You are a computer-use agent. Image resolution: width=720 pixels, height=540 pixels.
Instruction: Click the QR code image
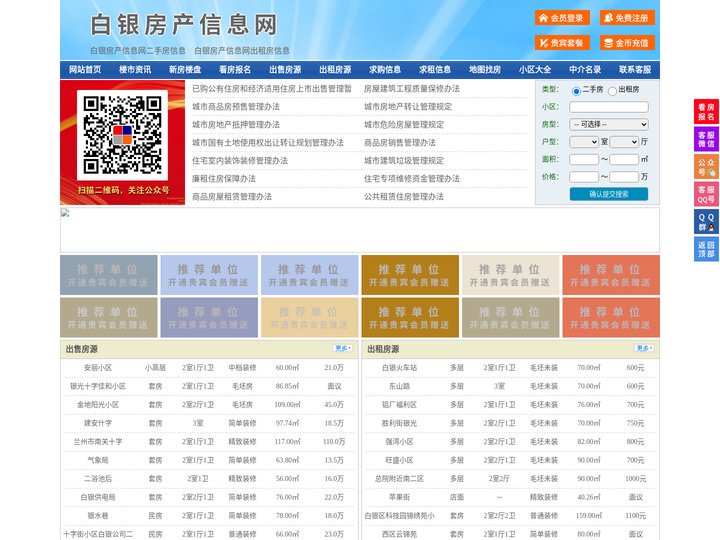point(122,135)
